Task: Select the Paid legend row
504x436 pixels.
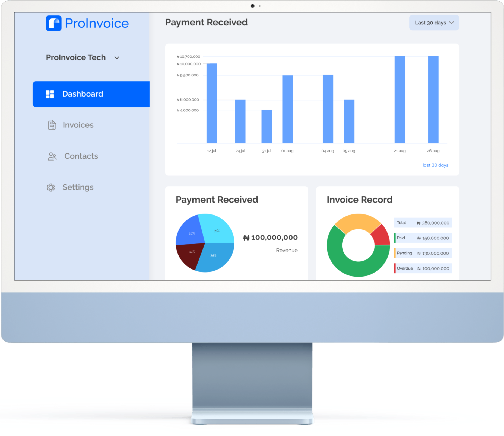Action: (x=423, y=238)
